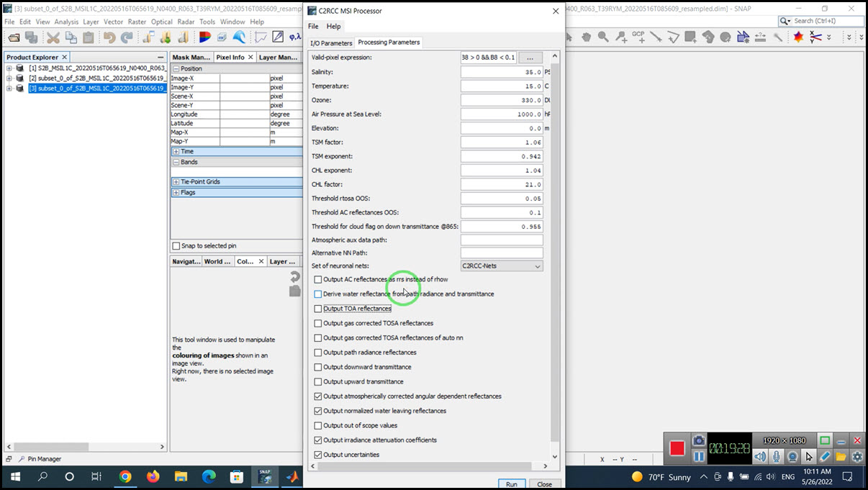Image resolution: width=868 pixels, height=490 pixels.
Task: Click the Run button
Action: click(511, 484)
